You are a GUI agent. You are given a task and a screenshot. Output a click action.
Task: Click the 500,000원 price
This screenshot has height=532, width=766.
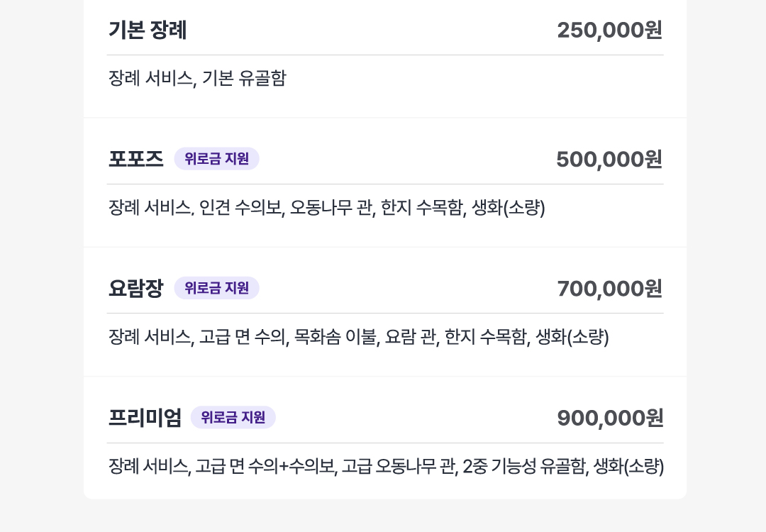point(609,160)
